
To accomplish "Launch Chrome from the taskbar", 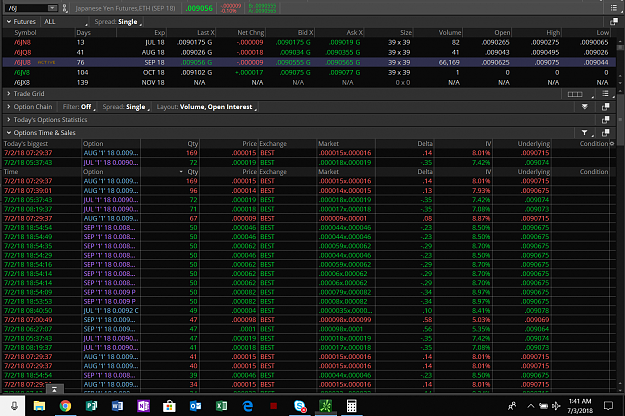I will point(65,406).
